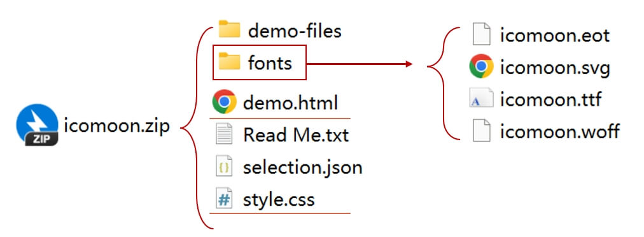Screen dimensions: 644x237
Task: Select the icomoon.ttf file name
Action: pos(550,100)
